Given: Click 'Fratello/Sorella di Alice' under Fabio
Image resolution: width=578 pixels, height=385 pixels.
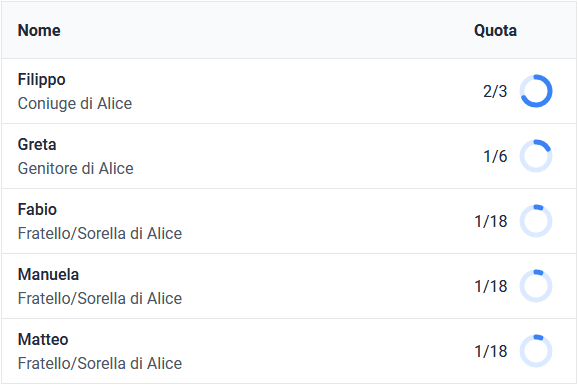Looking at the screenshot, I should (100, 233).
